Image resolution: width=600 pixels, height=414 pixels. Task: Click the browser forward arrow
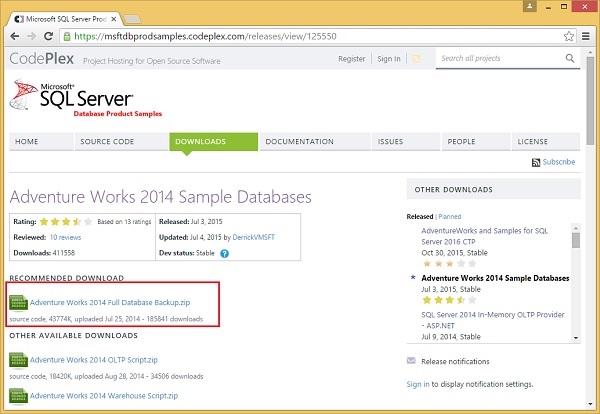[31, 36]
